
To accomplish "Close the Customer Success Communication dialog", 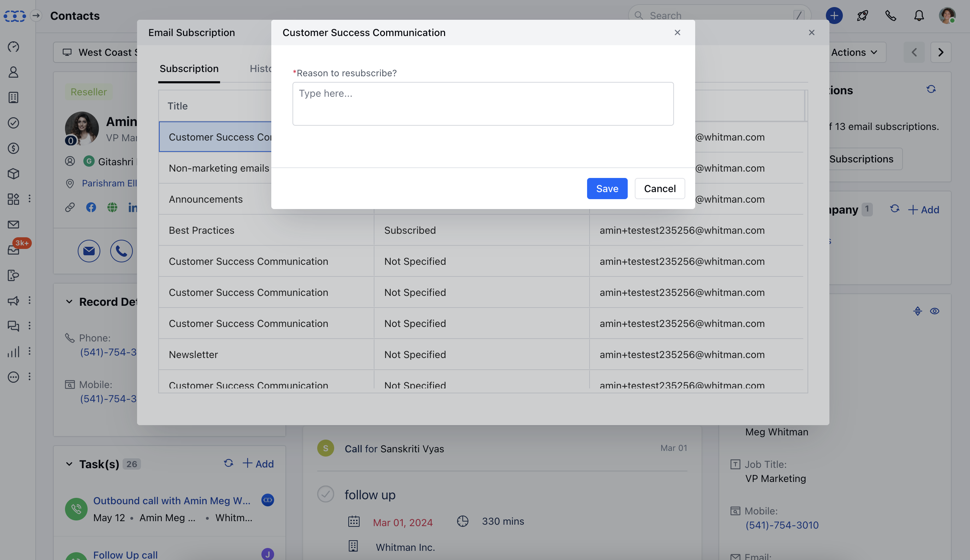I will pos(678,33).
